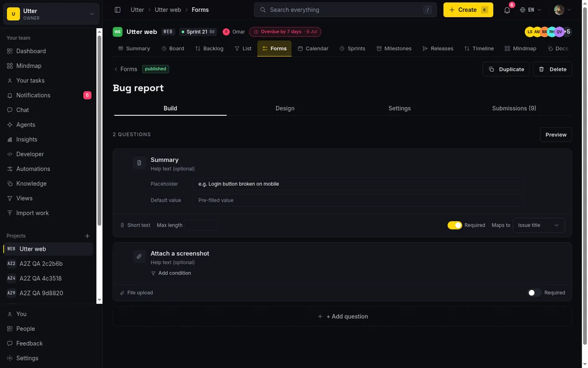Open the Maps to Issue title dropdown
Image resolution: width=588 pixels, height=368 pixels.
pos(539,225)
